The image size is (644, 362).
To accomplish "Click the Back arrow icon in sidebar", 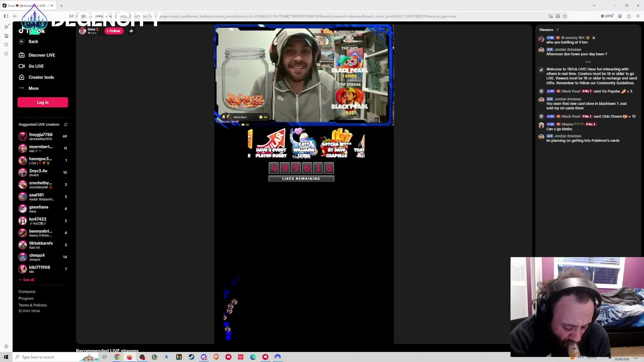I will [22, 42].
